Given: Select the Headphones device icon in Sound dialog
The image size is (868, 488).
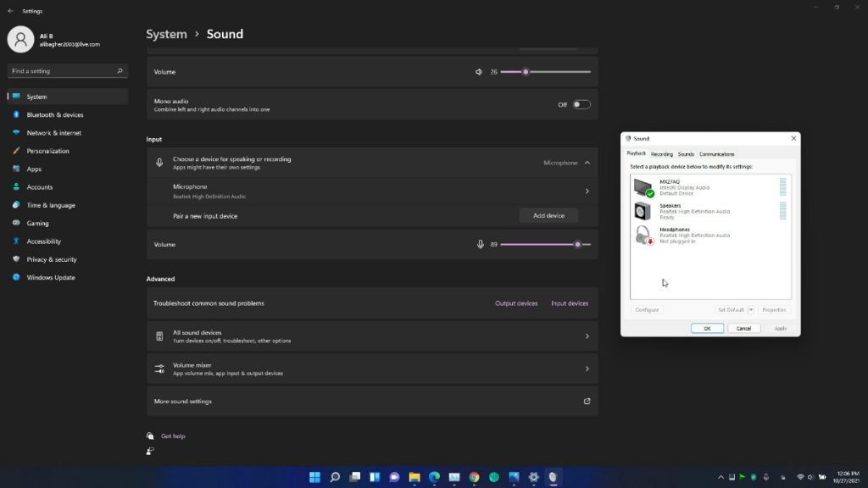Looking at the screenshot, I should (643, 235).
